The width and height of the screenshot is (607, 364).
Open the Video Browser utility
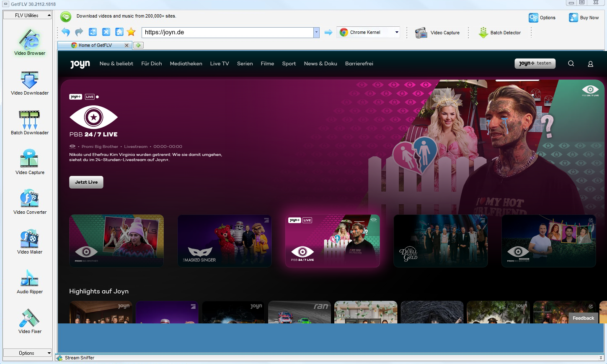(30, 42)
